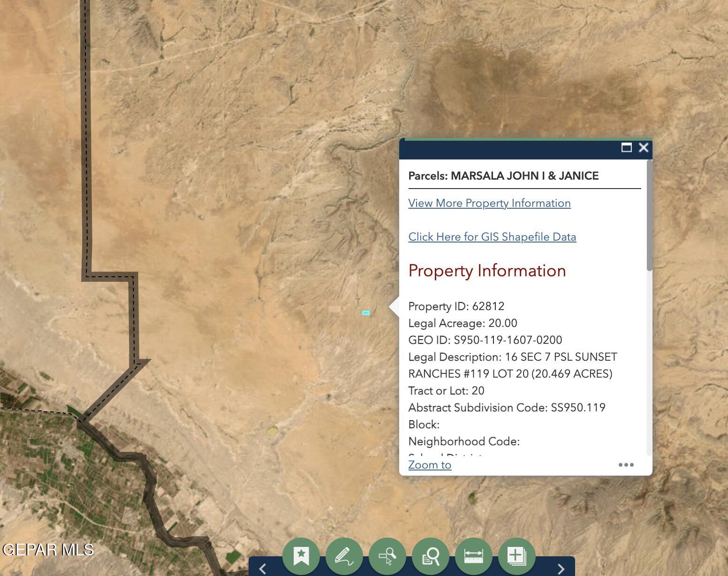The image size is (728, 576).
Task: Zoom to the selected parcel
Action: point(430,465)
